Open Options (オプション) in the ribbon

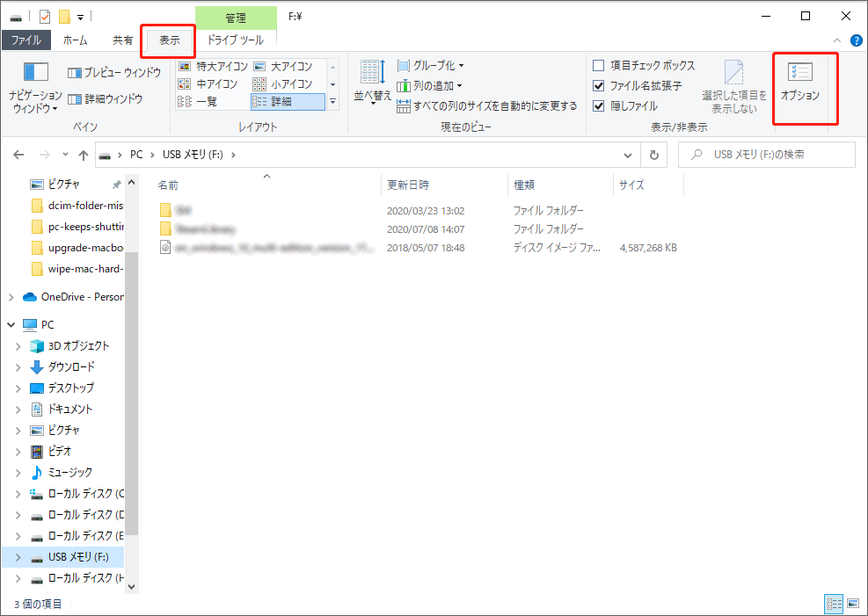[800, 83]
